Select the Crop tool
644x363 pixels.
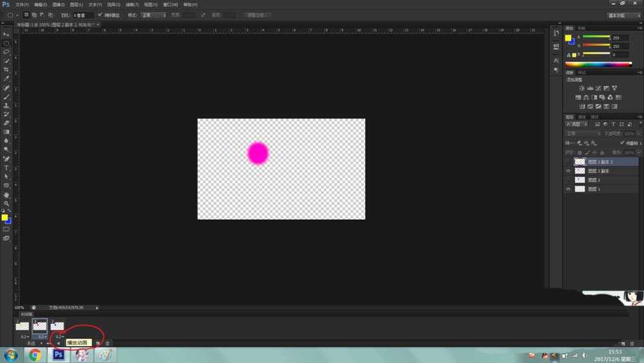click(x=6, y=70)
